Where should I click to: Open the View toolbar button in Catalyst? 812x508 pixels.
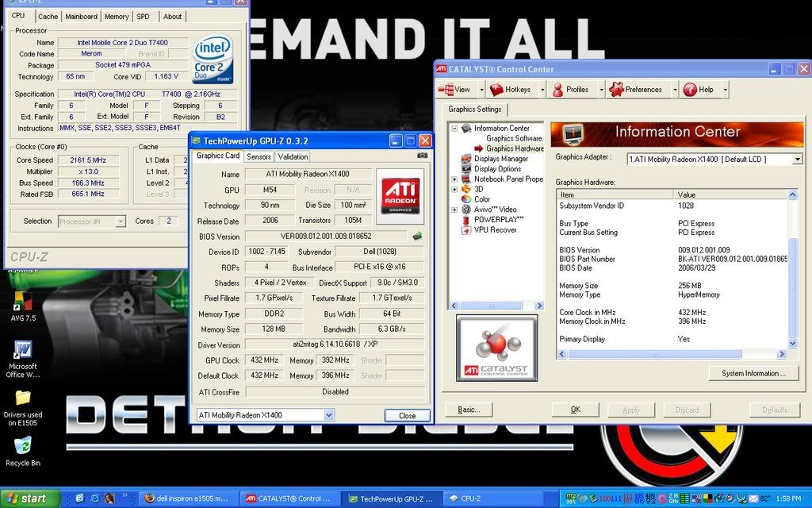click(456, 90)
